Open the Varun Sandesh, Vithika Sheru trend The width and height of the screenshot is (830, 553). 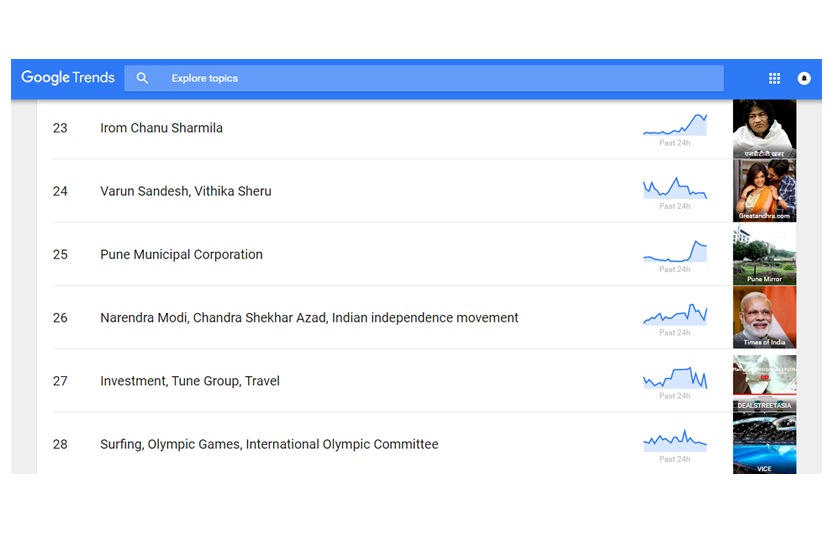coord(185,191)
